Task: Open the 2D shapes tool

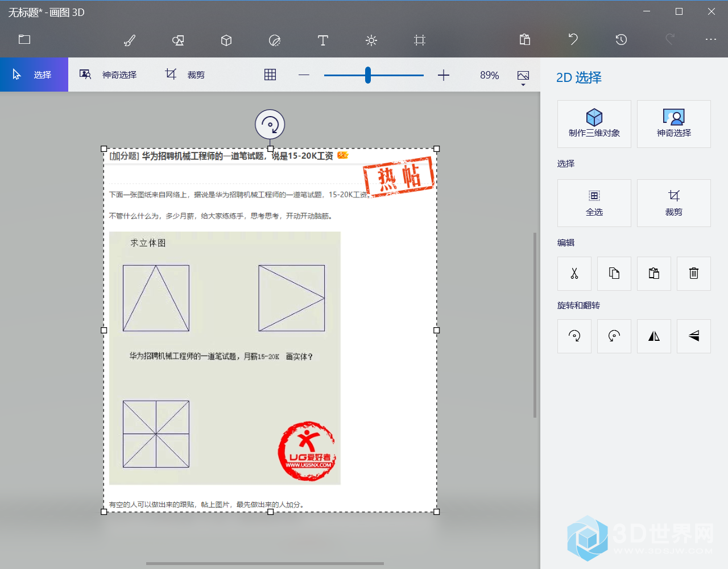Action: tap(178, 40)
